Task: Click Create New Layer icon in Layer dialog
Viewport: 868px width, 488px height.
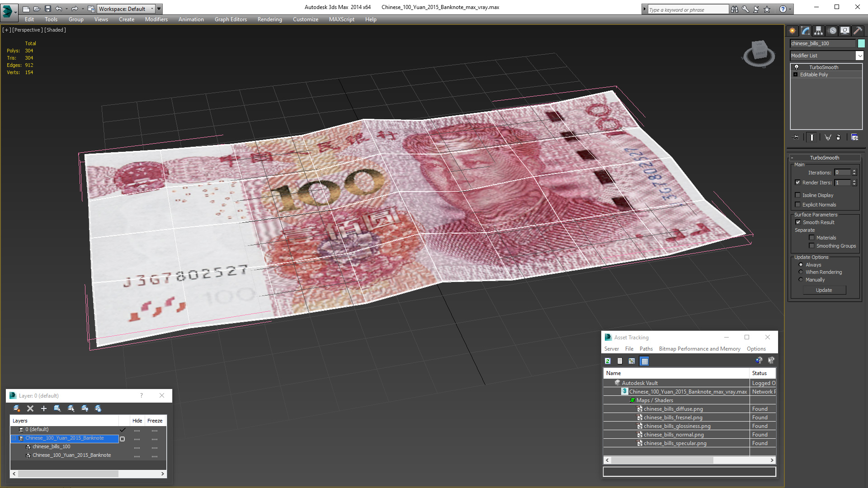Action: (x=17, y=408)
